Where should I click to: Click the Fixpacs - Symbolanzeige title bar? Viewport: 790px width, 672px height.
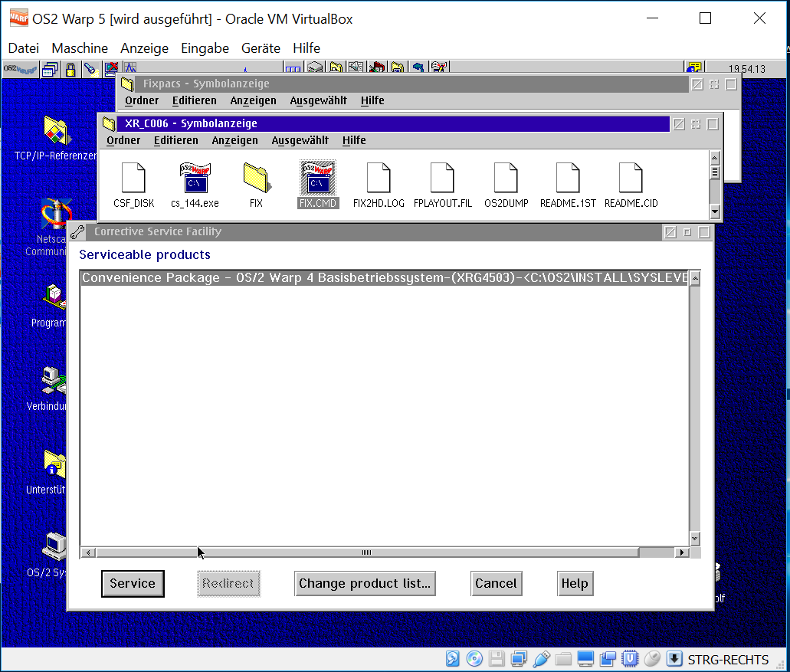pos(411,84)
